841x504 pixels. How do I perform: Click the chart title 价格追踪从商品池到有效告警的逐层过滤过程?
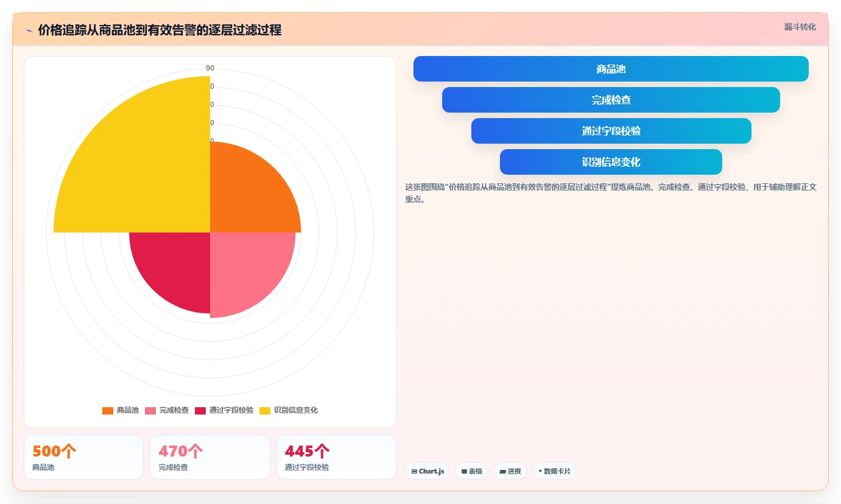[160, 30]
